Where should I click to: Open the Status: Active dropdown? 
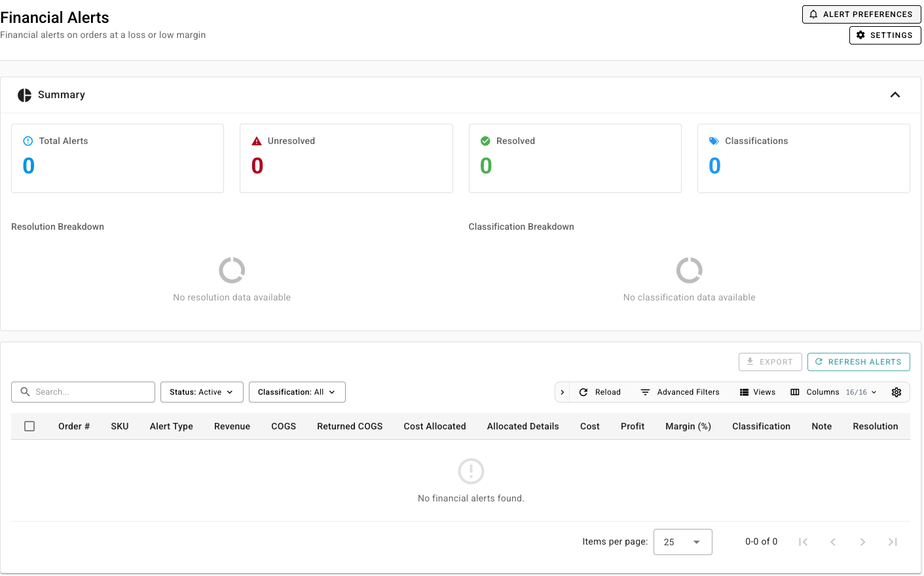[x=202, y=392]
